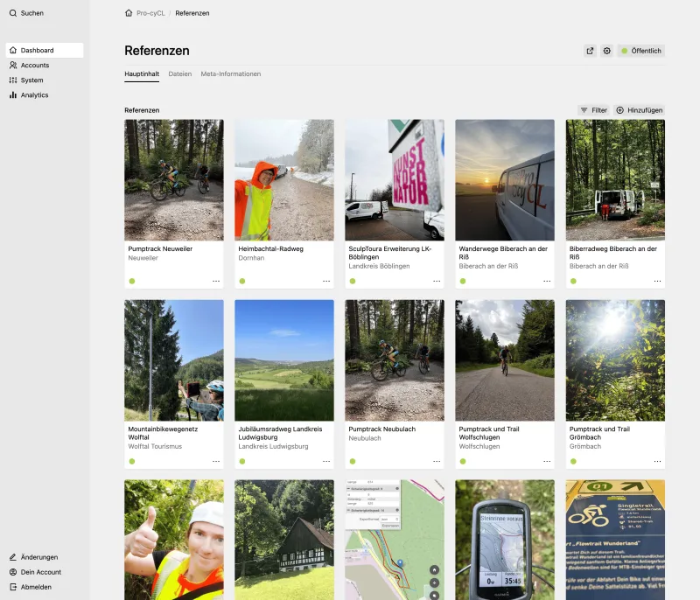Click the Analytics chart icon in sidebar

click(x=13, y=94)
